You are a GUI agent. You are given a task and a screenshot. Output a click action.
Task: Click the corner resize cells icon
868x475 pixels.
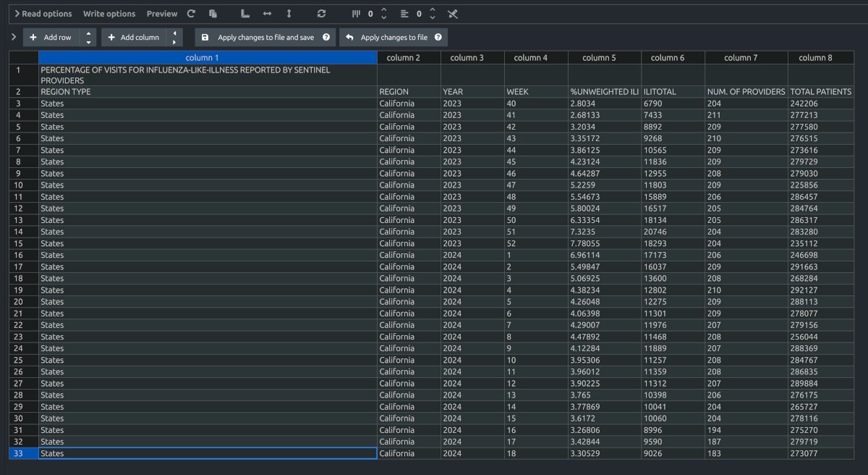point(244,14)
